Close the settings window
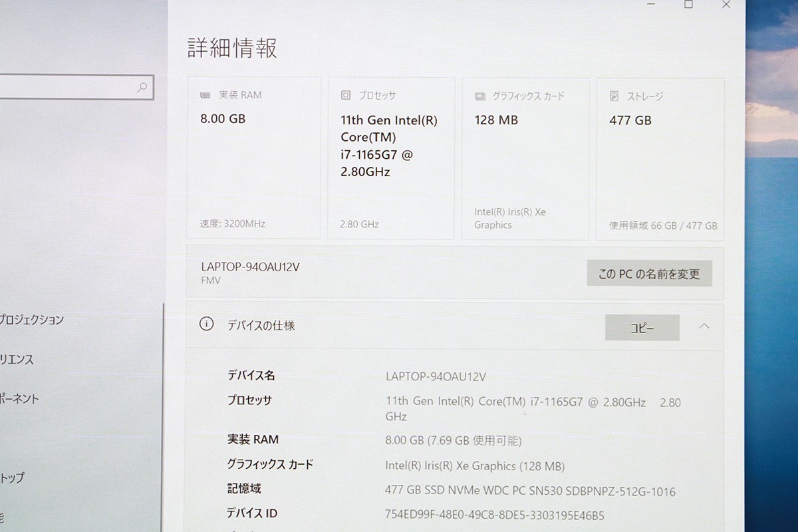 (726, 4)
